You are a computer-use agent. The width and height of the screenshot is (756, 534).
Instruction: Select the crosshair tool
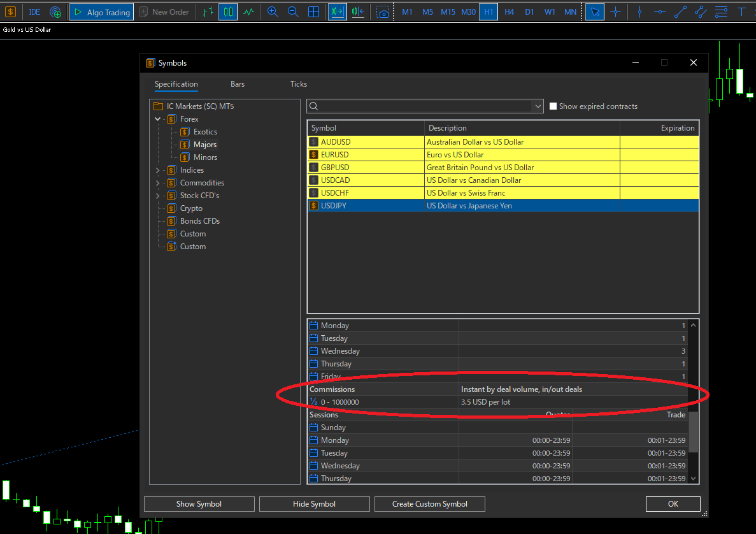pyautogui.click(x=615, y=12)
